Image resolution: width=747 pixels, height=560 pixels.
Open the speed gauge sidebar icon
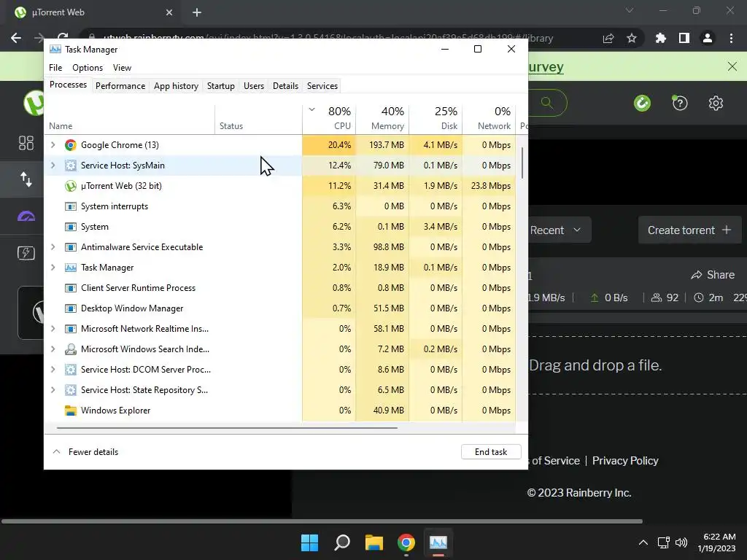(26, 217)
